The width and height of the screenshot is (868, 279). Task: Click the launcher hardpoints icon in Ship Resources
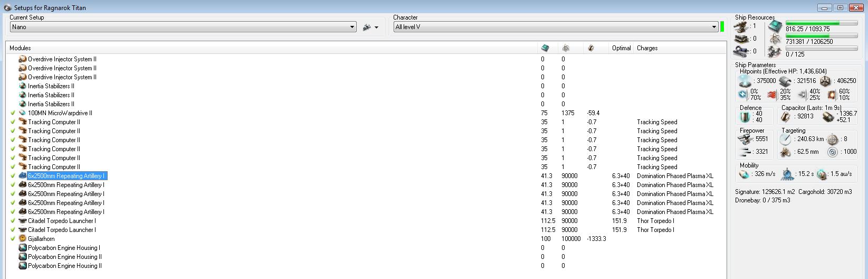coord(741,39)
